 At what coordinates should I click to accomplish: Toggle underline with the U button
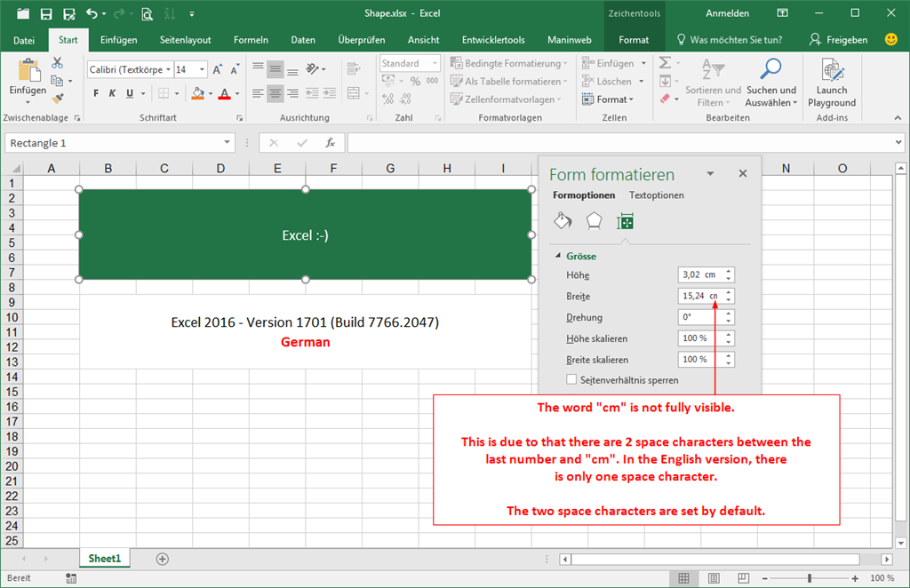pyautogui.click(x=130, y=93)
